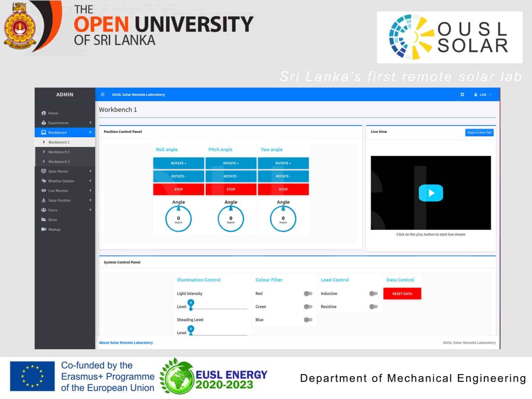This screenshot has height=399, width=532.
Task: Click the Pitch angle gauge dial
Action: 231,219
